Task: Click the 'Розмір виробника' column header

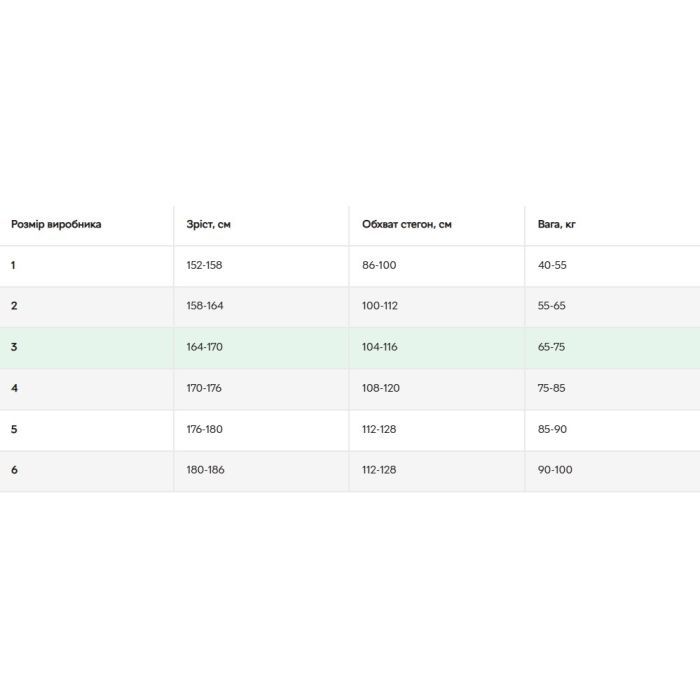Action: tap(56, 225)
